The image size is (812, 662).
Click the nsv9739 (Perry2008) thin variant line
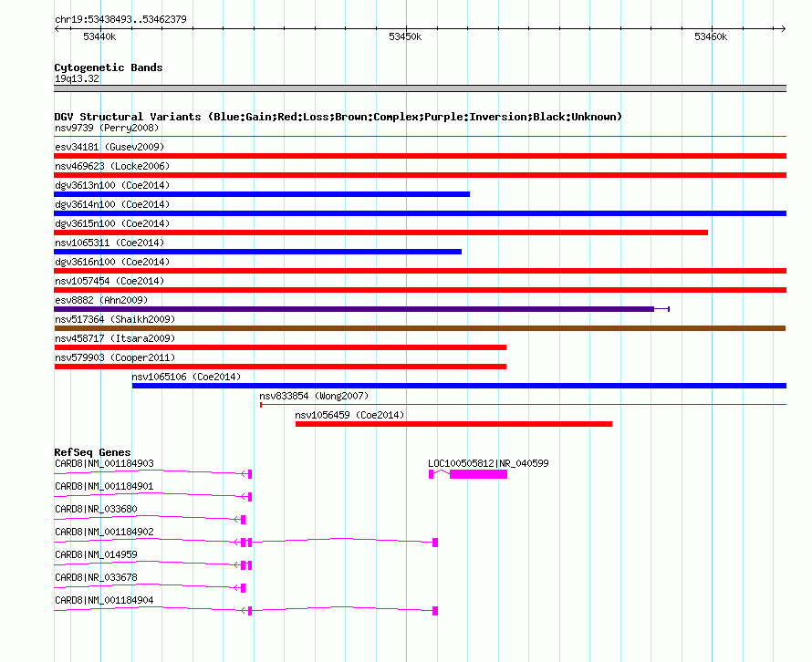tap(420, 136)
